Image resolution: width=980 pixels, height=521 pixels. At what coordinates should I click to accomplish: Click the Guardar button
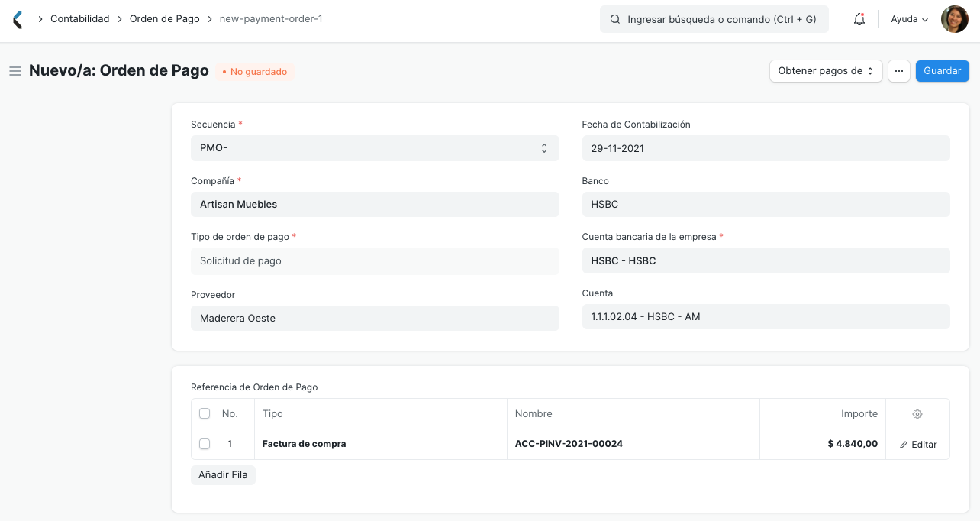coord(942,70)
